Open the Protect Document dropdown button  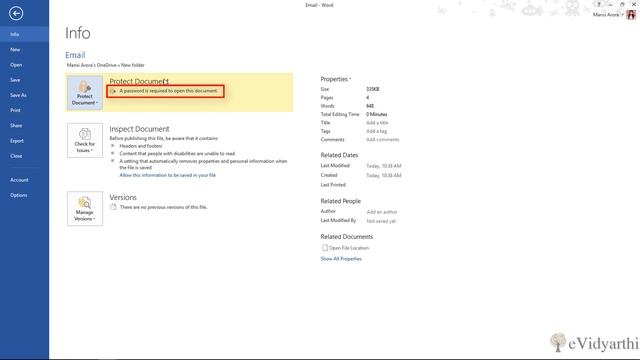click(x=84, y=93)
